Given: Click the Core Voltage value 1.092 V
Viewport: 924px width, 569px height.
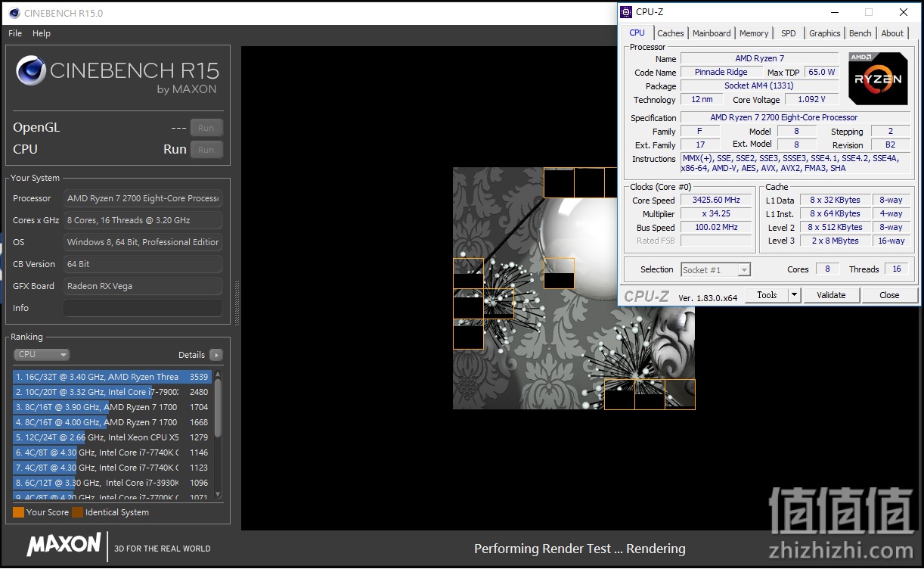Looking at the screenshot, I should click(x=811, y=99).
